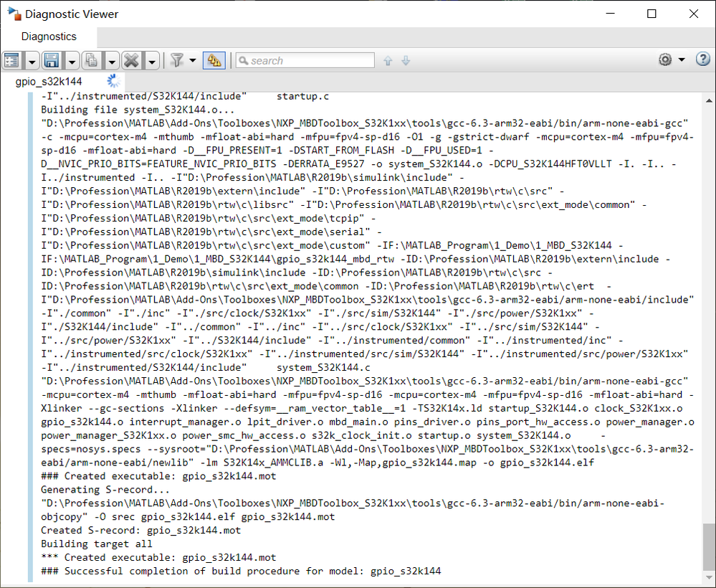Viewport: 716px width, 588px height.
Task: Expand the copy options dropdown arrow
Action: point(112,61)
